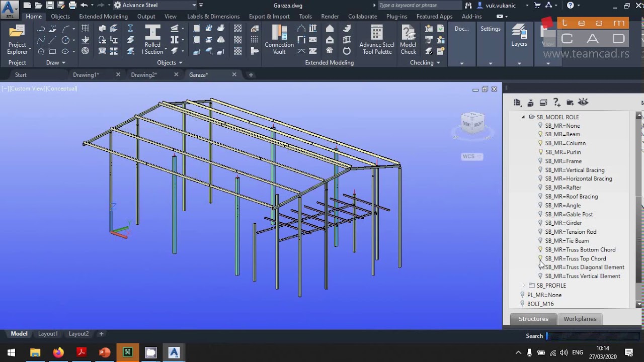Open the Objects ribbon tab
644x362 pixels.
pos(60,17)
